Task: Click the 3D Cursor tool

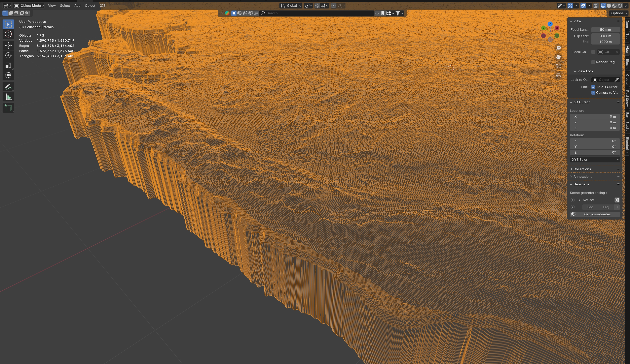Action: pos(8,34)
